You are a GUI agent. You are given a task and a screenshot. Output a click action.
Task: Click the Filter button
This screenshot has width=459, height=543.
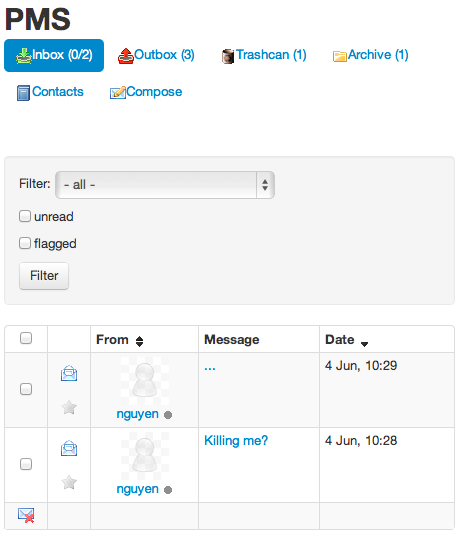44,276
